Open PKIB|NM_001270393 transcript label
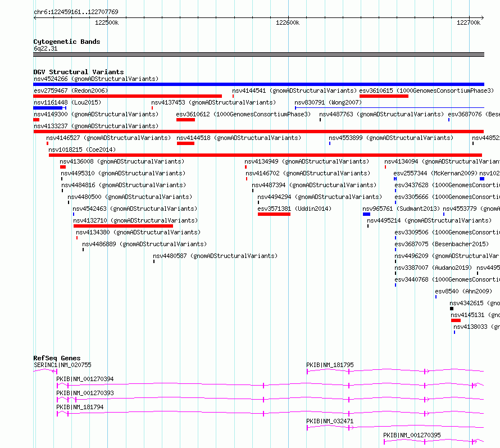This screenshot has height=448, width=500. pos(85,393)
